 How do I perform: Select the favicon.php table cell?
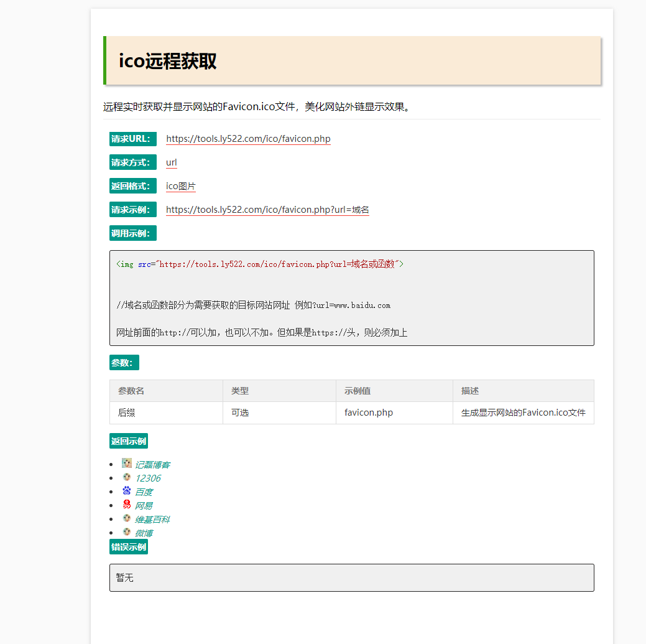coord(369,413)
